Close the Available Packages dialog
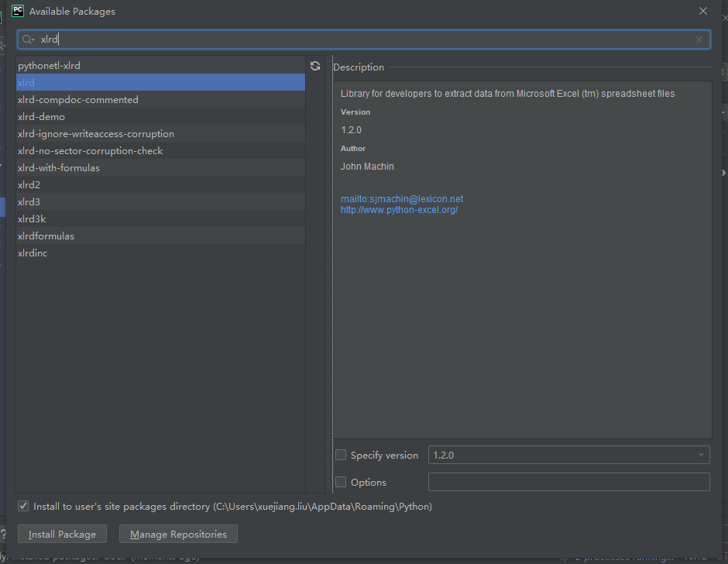The image size is (728, 564). (x=703, y=11)
